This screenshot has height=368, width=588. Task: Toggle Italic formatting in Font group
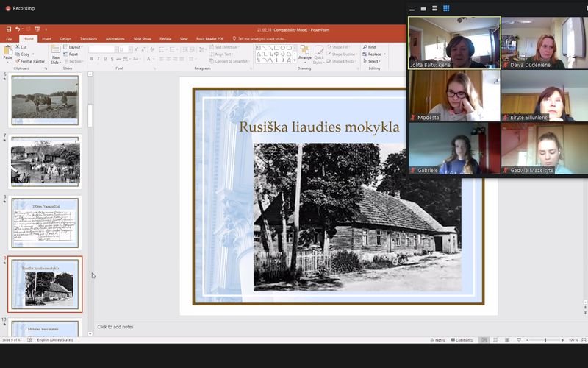click(99, 59)
